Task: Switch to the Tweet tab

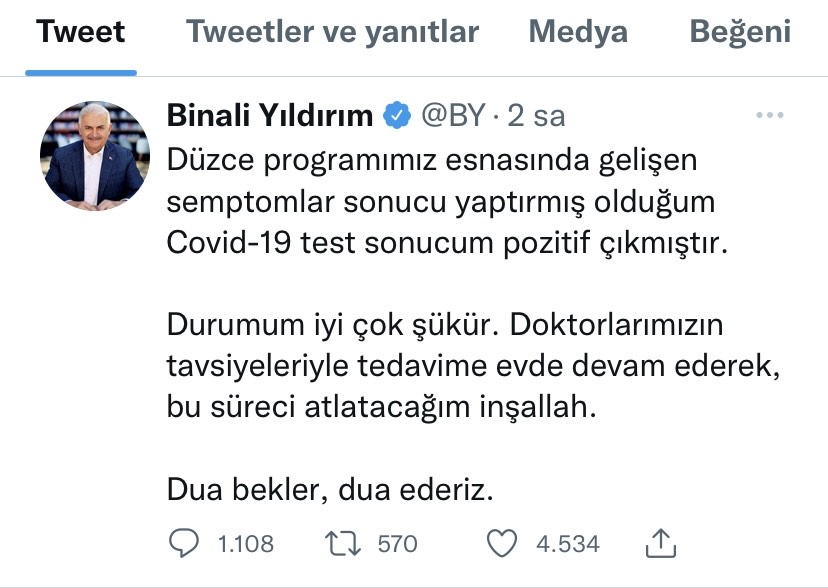Action: point(80,32)
